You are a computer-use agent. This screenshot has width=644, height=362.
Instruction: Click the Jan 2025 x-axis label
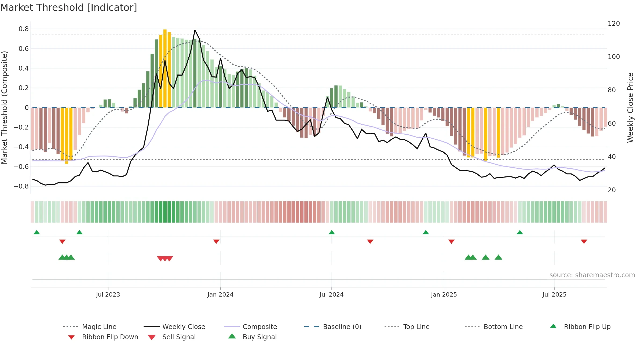tap(444, 294)
